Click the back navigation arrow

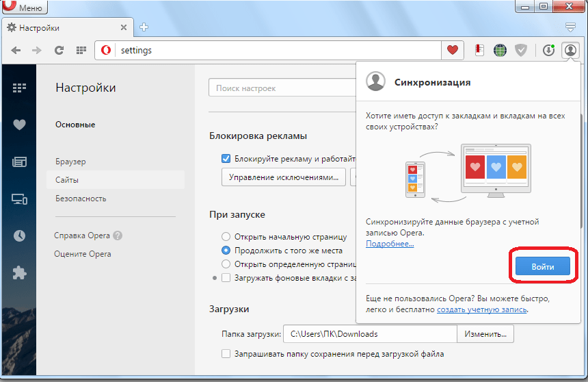(x=16, y=50)
